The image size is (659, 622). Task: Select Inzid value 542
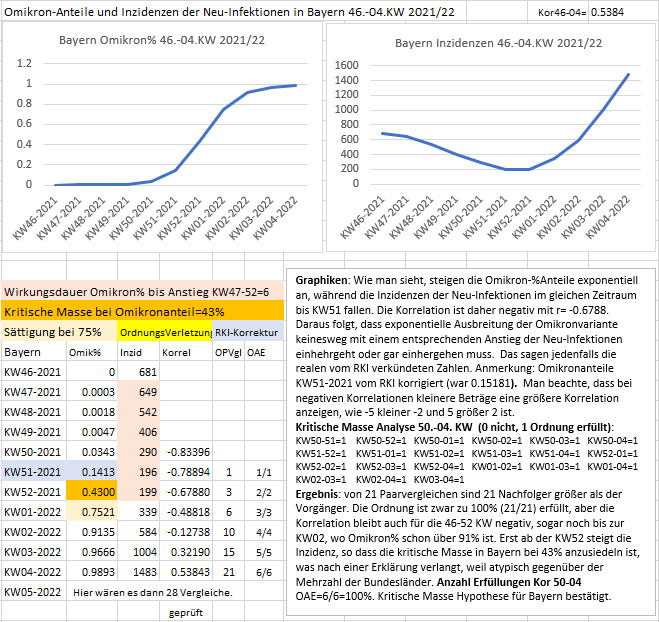[x=138, y=412]
